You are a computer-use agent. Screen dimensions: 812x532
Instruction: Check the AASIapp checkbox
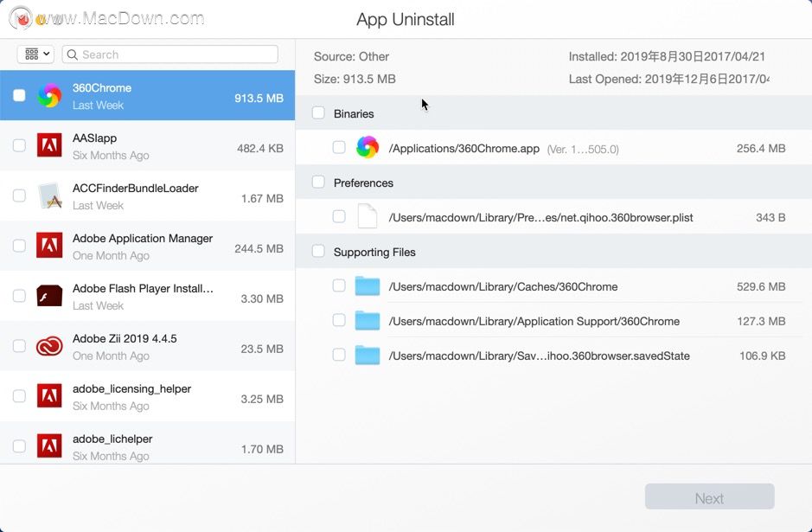(19, 145)
